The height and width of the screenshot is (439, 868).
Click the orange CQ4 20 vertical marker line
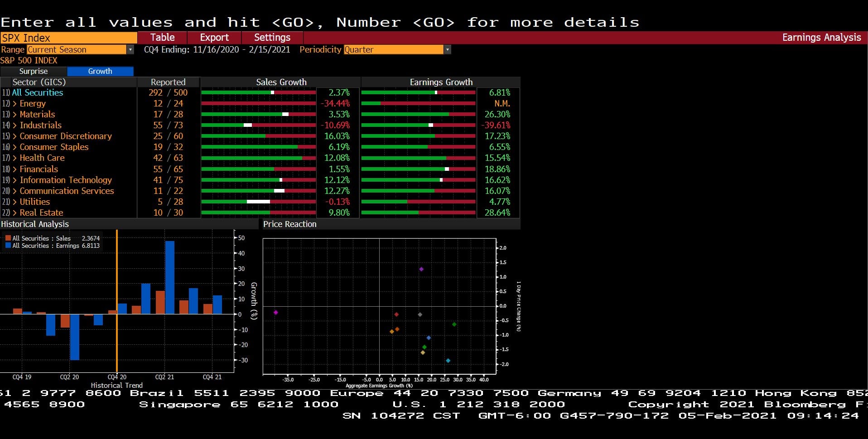117,301
